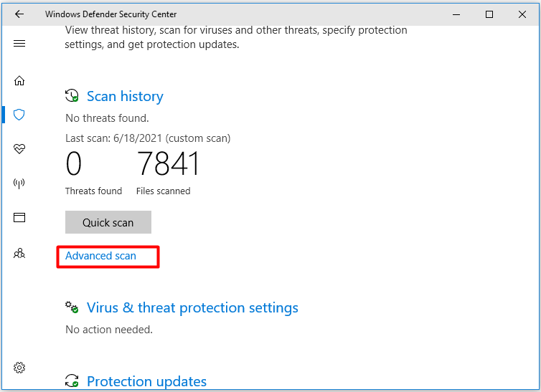Go to Home in the sidebar
This screenshot has width=541, height=392.
19,80
